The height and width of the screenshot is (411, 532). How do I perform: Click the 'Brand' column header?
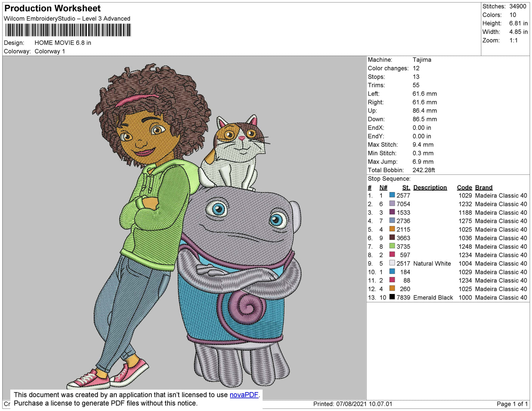point(484,187)
